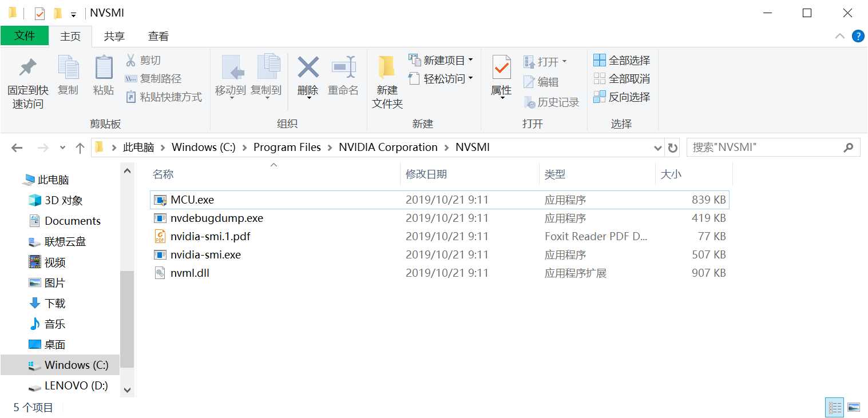Expand the address bar history dropdown
This screenshot has width=868, height=418.
pyautogui.click(x=658, y=148)
